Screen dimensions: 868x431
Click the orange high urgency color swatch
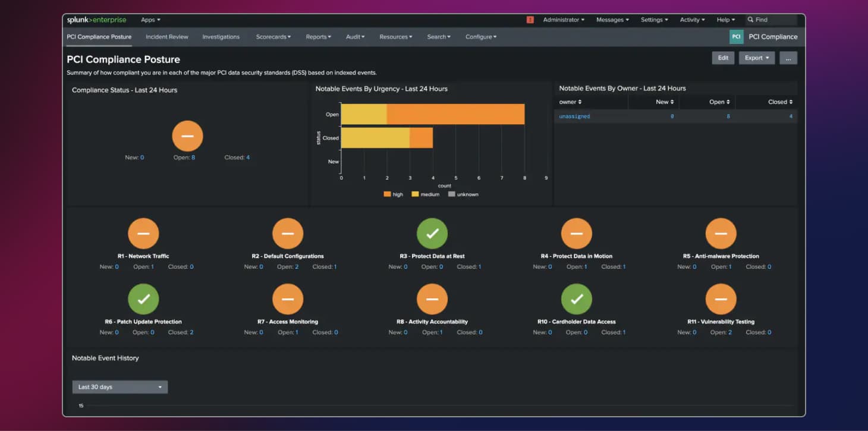pos(386,194)
